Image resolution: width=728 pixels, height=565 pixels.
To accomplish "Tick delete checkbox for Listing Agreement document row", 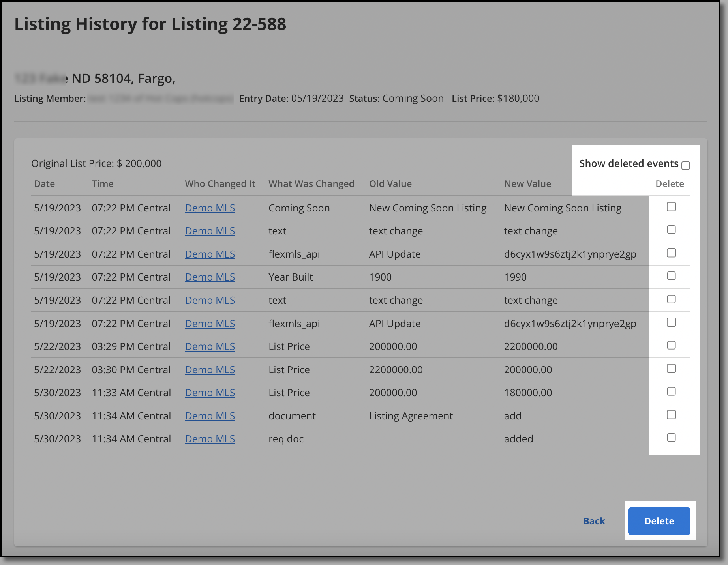I will pos(671,415).
